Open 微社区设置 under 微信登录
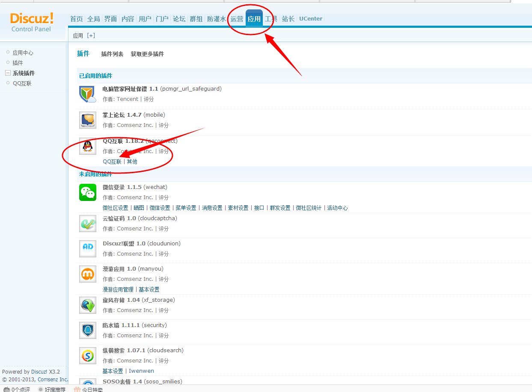Screen dimensions: 532x392 pos(116,208)
